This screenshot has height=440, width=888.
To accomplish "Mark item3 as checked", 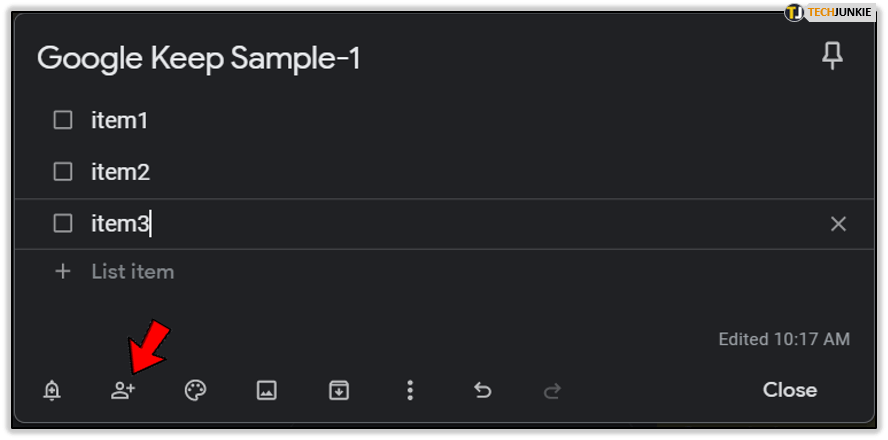I will click(x=63, y=224).
